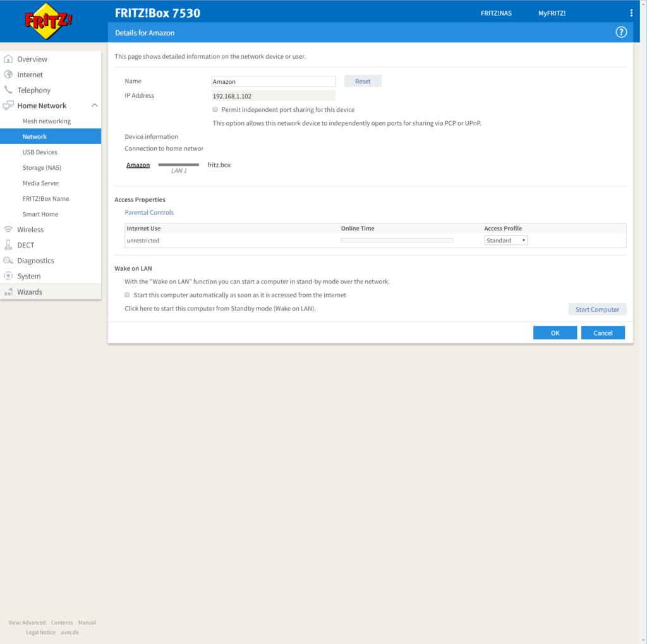Click the Internet globe icon
This screenshot has height=644, width=647.
point(8,75)
